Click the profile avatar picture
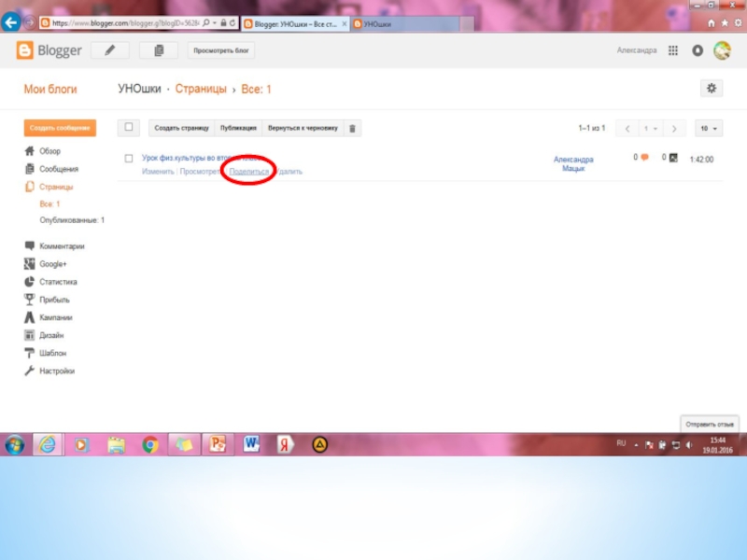The width and height of the screenshot is (747, 560). point(722,50)
